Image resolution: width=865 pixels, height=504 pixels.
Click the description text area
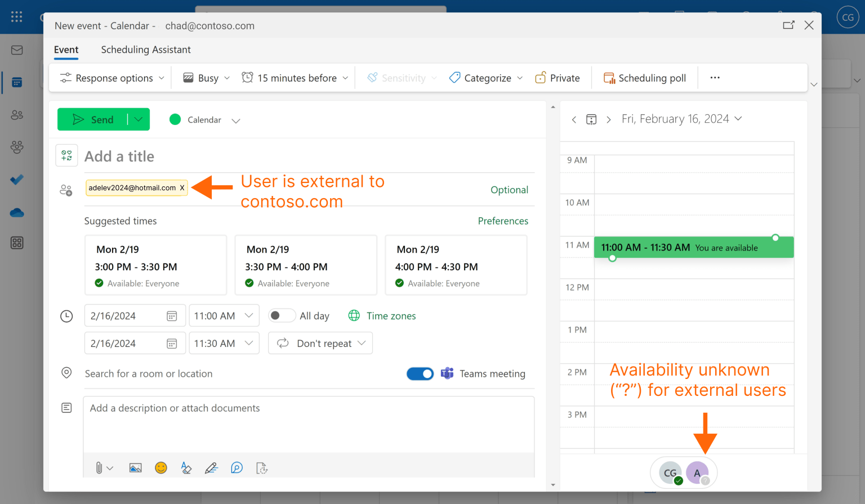[x=309, y=425]
